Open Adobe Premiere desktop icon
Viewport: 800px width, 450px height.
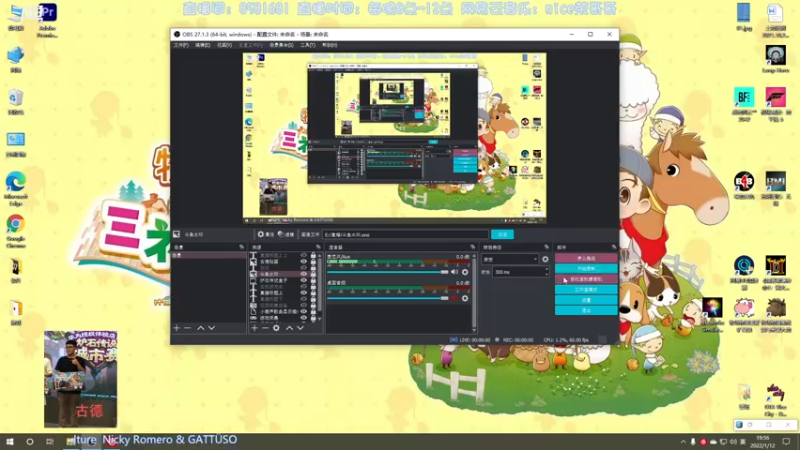(47, 20)
